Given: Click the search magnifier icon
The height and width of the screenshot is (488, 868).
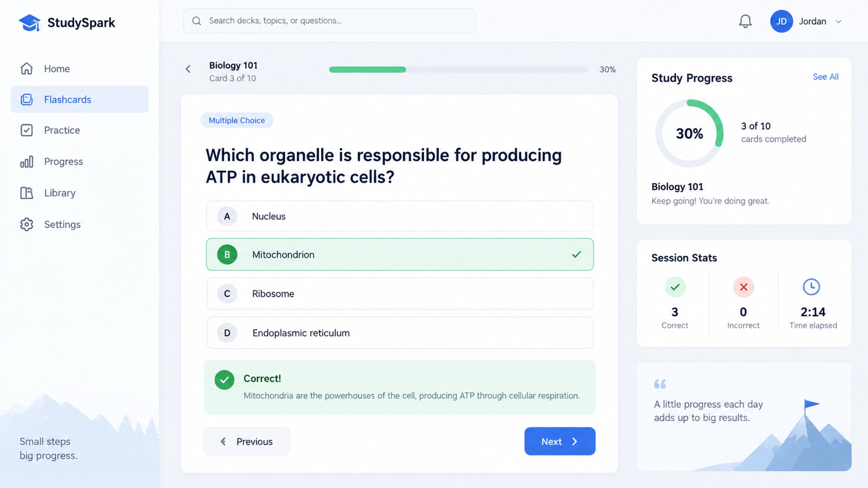Looking at the screenshot, I should [x=196, y=21].
